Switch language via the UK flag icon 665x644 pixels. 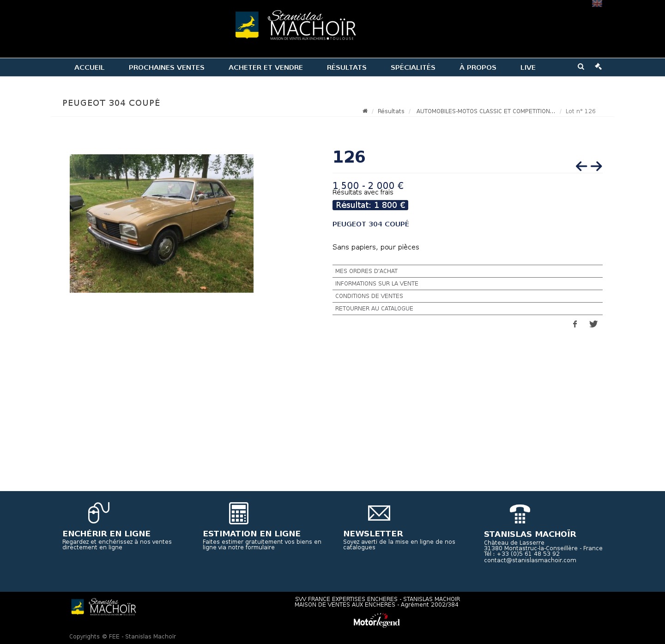(x=597, y=3)
